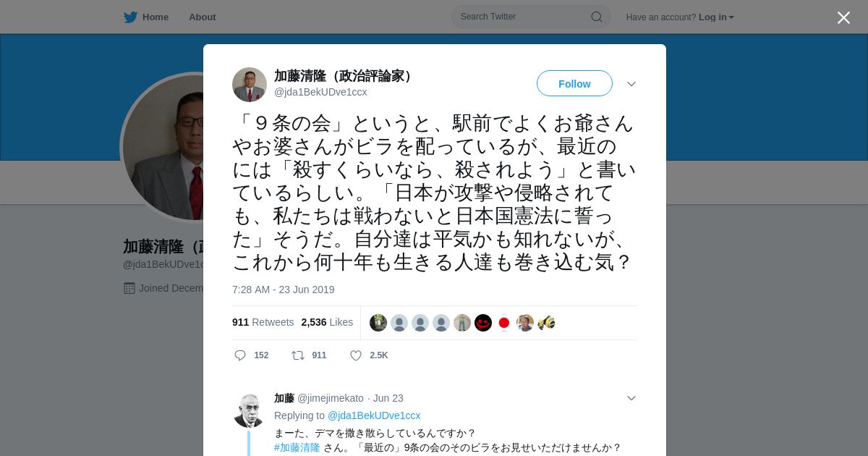Open the black-red smiley liker avatar

[x=483, y=323]
